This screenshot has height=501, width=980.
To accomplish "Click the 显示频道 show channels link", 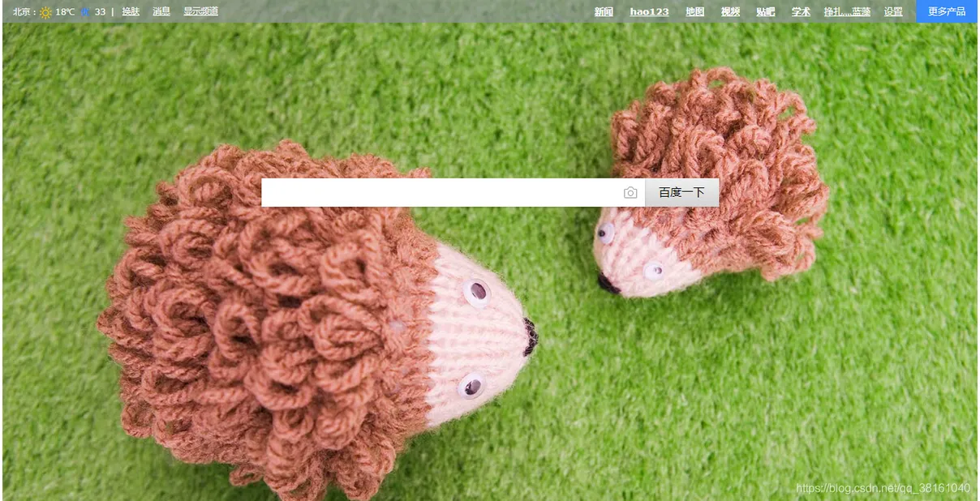I will 200,12.
